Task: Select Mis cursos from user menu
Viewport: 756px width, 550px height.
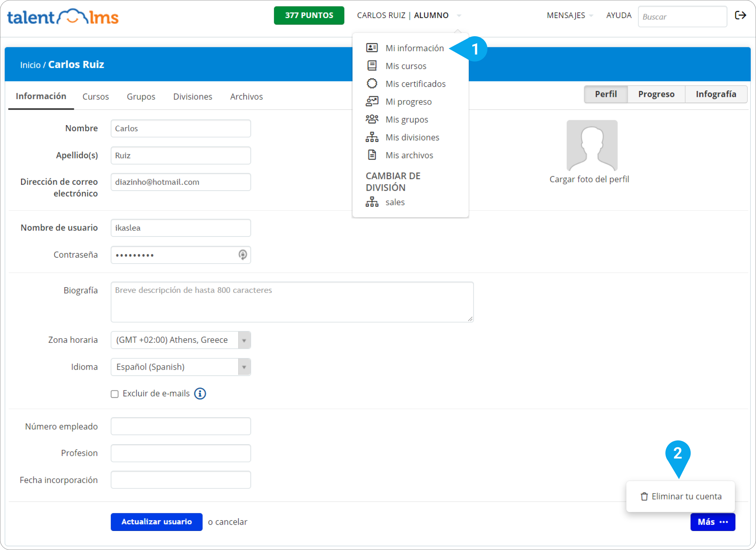Action: pos(406,66)
